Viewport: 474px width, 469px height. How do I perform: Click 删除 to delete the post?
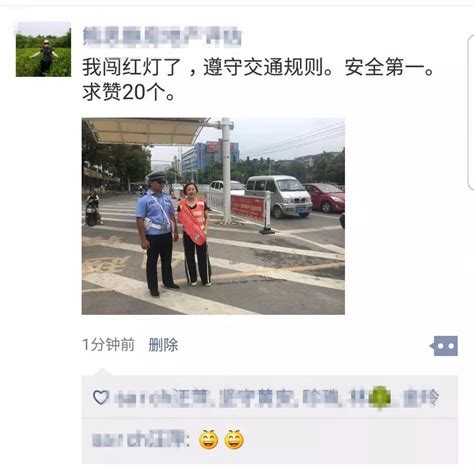(163, 345)
